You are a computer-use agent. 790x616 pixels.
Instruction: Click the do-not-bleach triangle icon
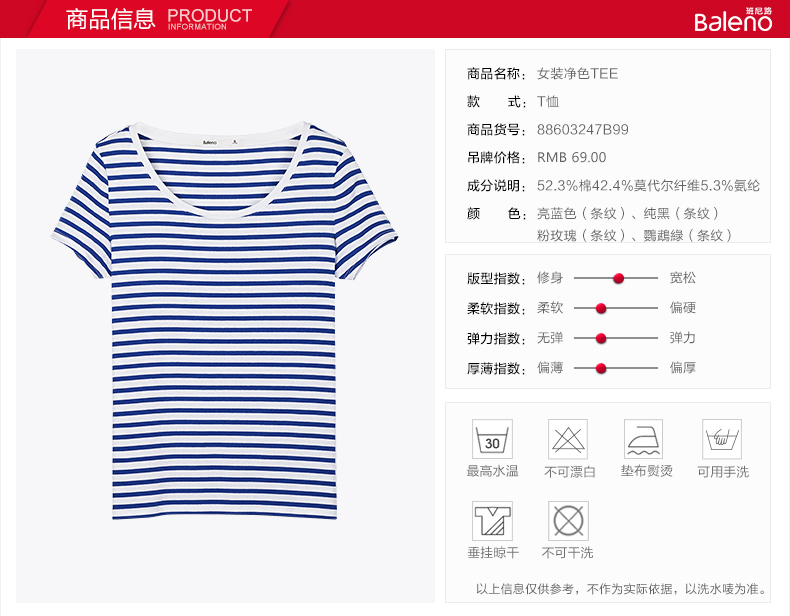click(x=568, y=439)
